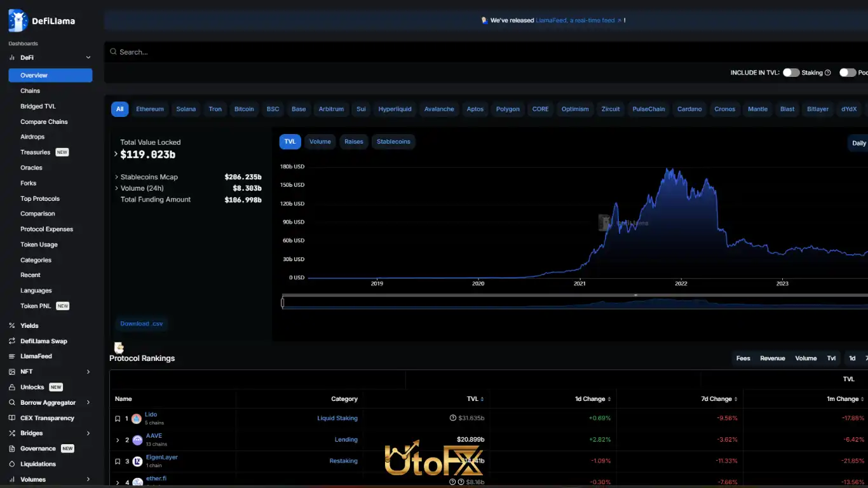Select the Ethereum chain tab
This screenshot has width=868, height=488.
[x=150, y=109]
